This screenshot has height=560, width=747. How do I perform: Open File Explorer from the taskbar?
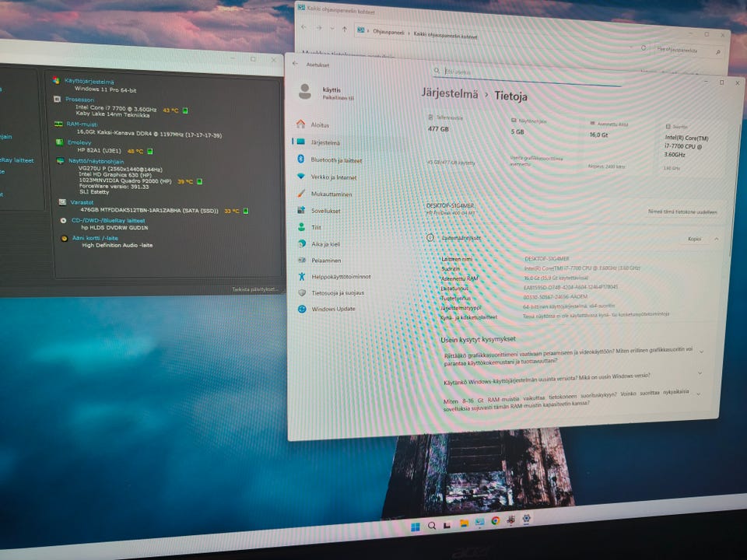pos(464,523)
